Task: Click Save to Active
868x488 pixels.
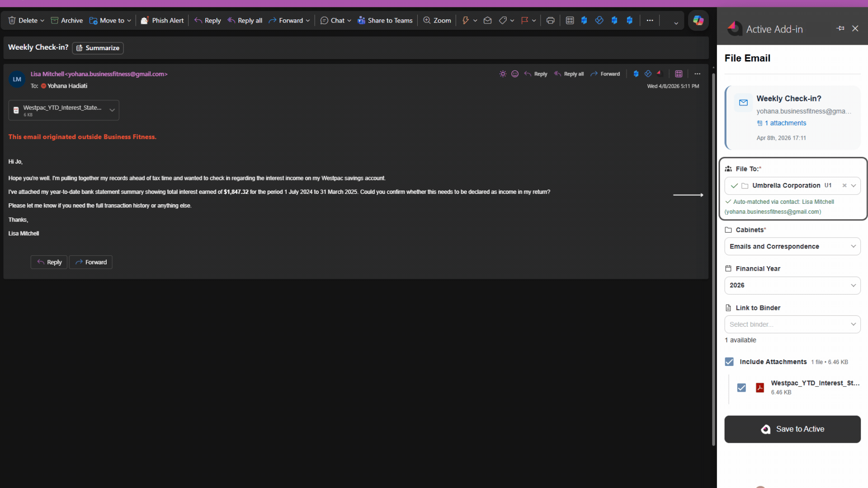Action: click(792, 429)
